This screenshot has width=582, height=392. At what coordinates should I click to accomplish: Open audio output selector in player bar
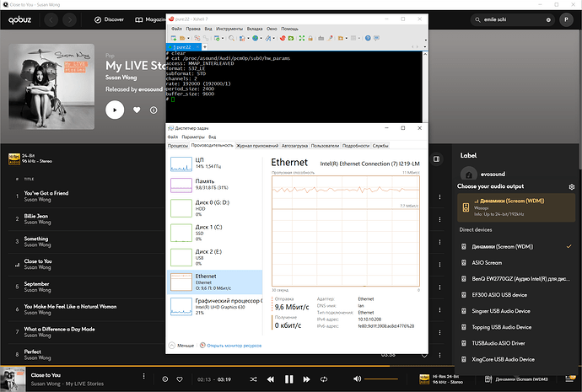tap(516, 379)
